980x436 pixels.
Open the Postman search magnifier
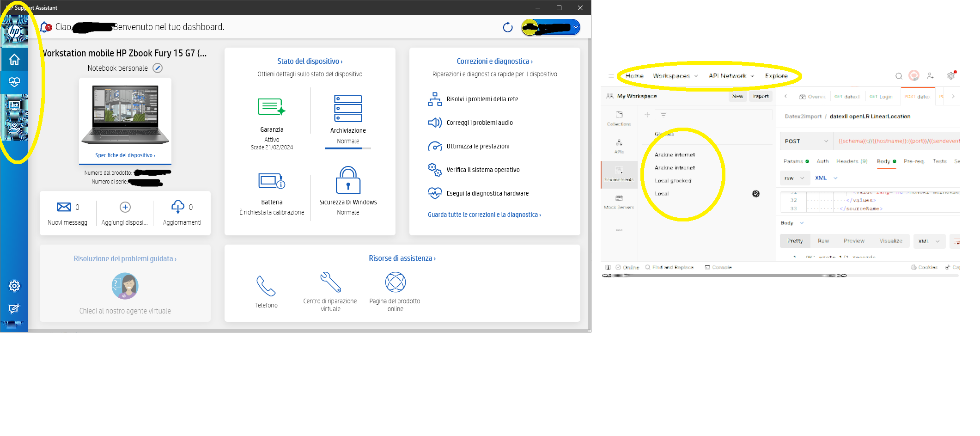pyautogui.click(x=899, y=76)
